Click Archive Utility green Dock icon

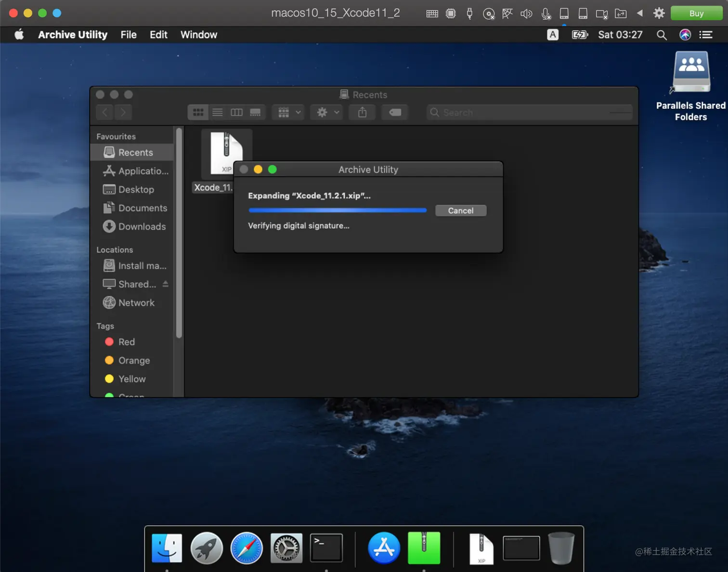pyautogui.click(x=424, y=548)
